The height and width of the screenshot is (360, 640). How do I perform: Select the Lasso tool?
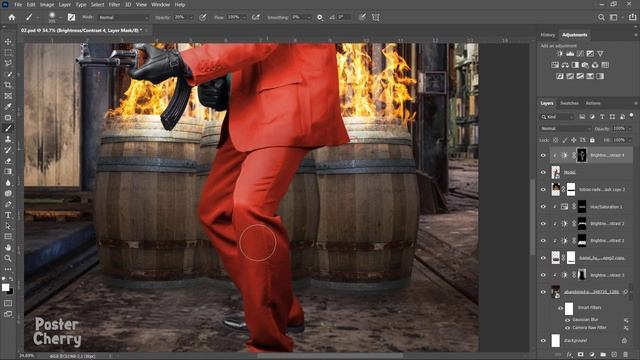coord(8,63)
